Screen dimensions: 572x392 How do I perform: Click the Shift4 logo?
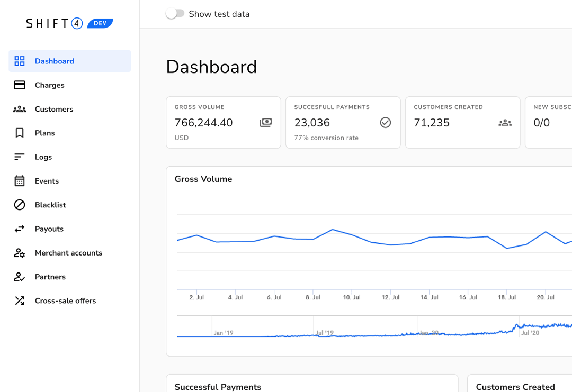tap(55, 23)
